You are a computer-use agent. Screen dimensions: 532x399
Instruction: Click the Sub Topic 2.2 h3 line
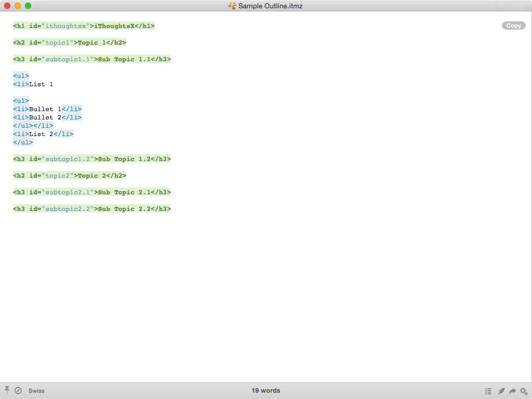[x=92, y=209]
